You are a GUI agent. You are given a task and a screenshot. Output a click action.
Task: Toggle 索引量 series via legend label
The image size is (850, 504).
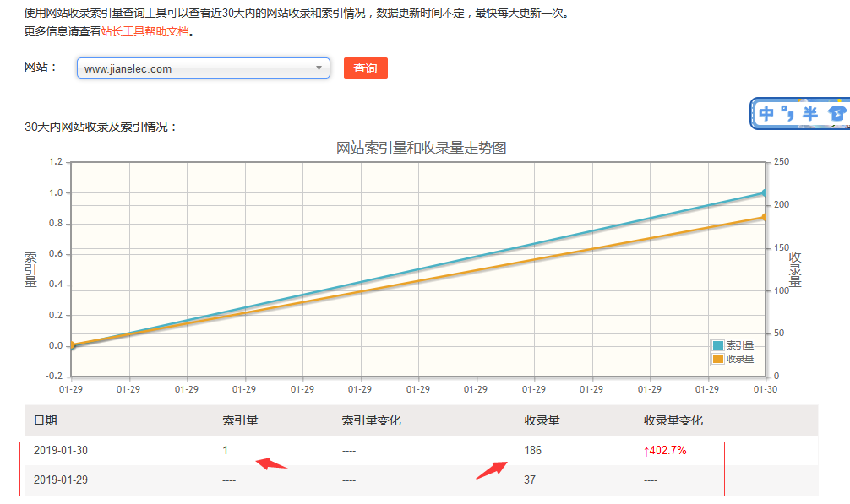(740, 345)
